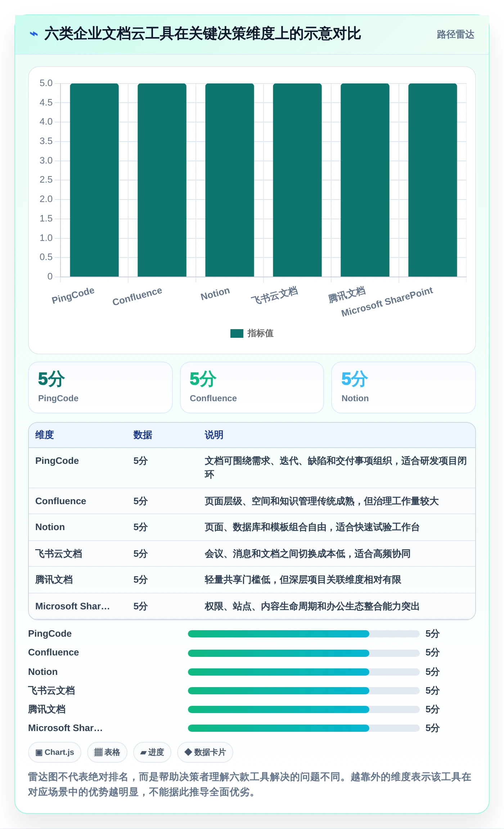The height and width of the screenshot is (829, 504).
Task: Click the Confluence x-axis label
Action: pyautogui.click(x=137, y=296)
